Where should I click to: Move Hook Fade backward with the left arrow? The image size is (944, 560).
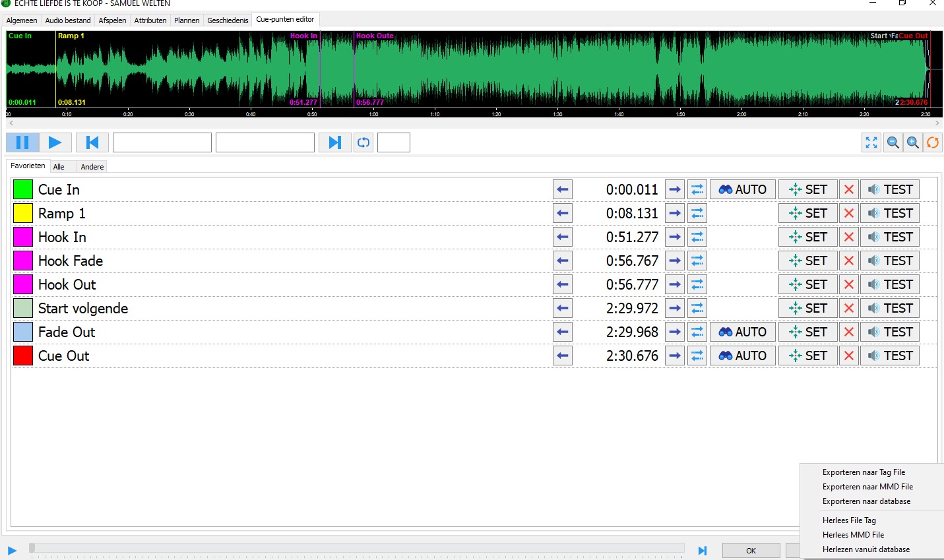pos(563,261)
